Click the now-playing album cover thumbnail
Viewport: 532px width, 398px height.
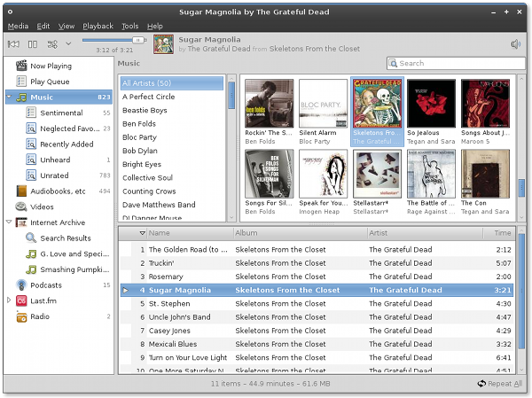(x=163, y=44)
